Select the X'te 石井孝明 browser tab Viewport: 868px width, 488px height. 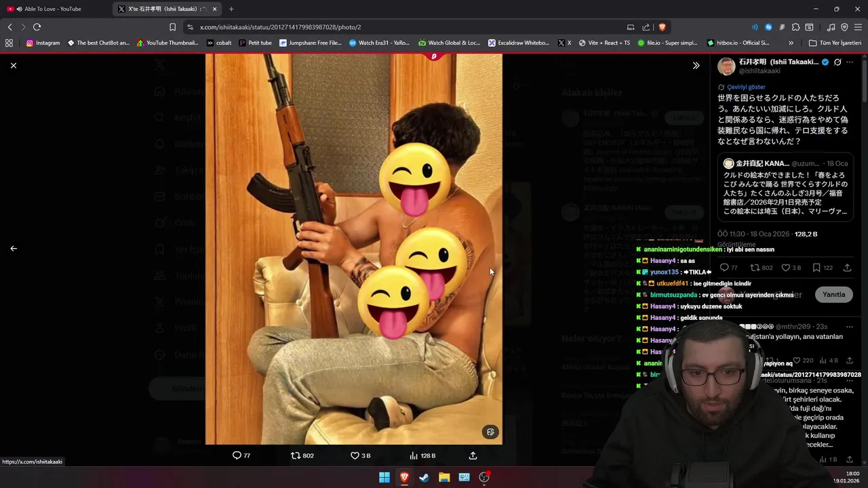pos(167,9)
